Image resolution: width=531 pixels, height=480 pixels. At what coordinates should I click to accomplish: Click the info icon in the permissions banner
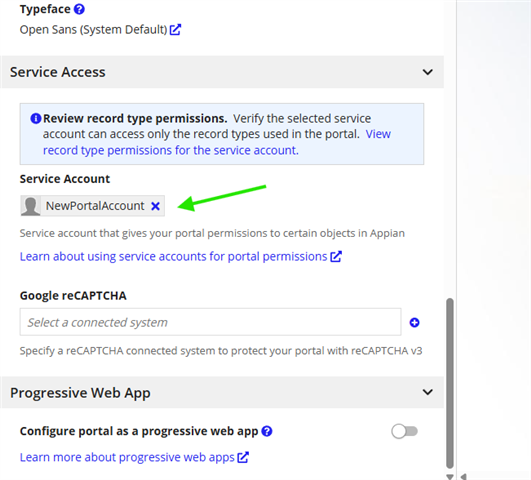coord(36,119)
